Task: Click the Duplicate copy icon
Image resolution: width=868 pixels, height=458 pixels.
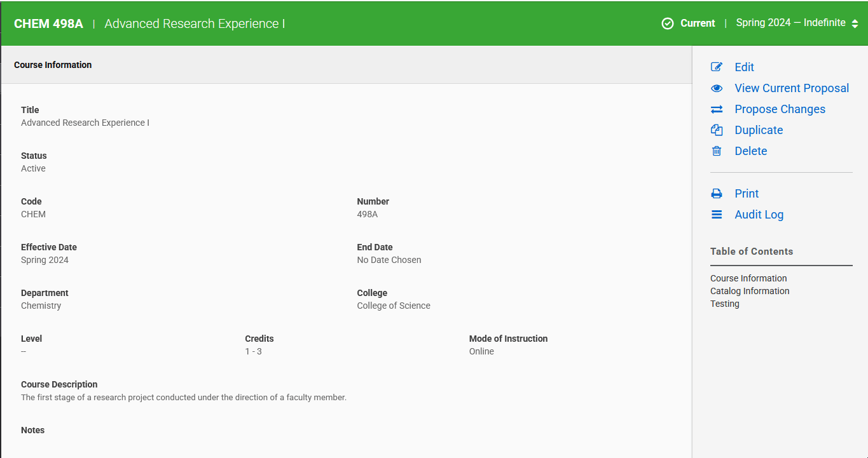Action: [717, 130]
